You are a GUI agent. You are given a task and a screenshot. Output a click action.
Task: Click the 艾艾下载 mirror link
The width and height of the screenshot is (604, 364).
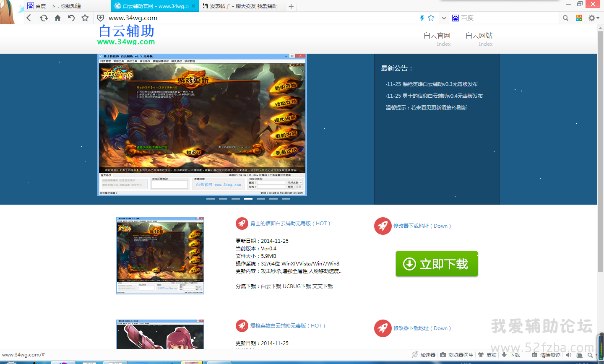(x=323, y=286)
